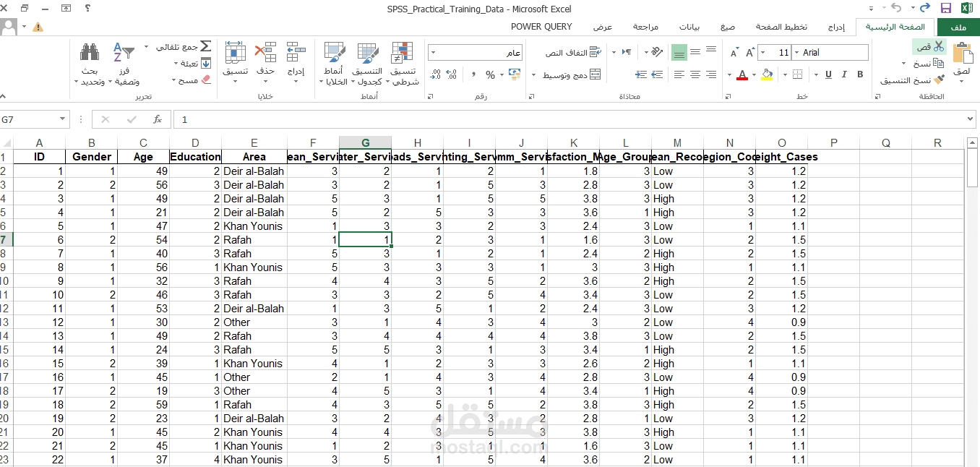Open the Data (بيانات) ribbon tab
The height and width of the screenshot is (467, 980).
point(689,27)
